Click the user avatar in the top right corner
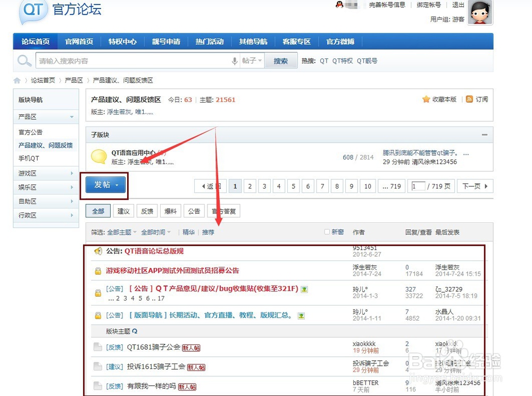532x396 pixels. tap(480, 13)
